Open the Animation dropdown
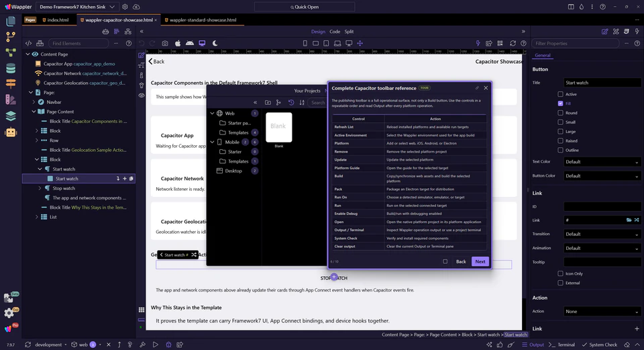 click(x=602, y=248)
